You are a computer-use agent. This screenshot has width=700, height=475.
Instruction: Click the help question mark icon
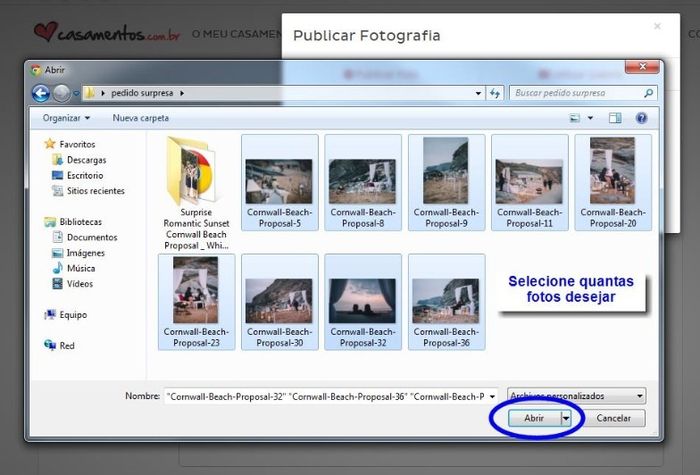coord(642,118)
